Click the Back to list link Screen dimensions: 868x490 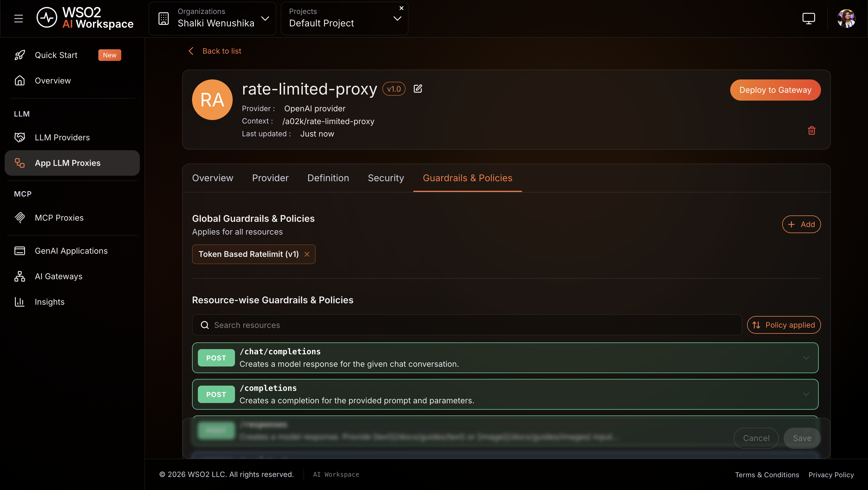(222, 51)
